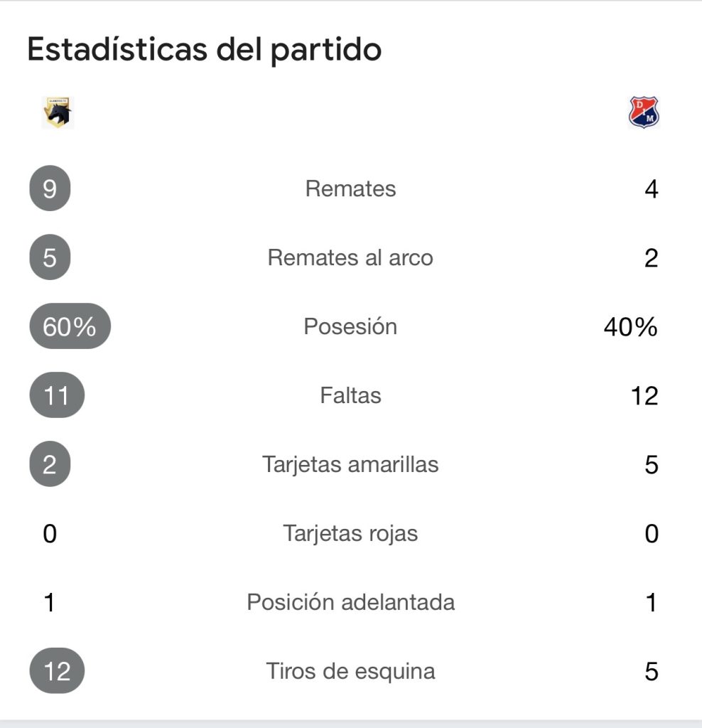
Task: Select the Remates stat label
Action: (x=350, y=189)
